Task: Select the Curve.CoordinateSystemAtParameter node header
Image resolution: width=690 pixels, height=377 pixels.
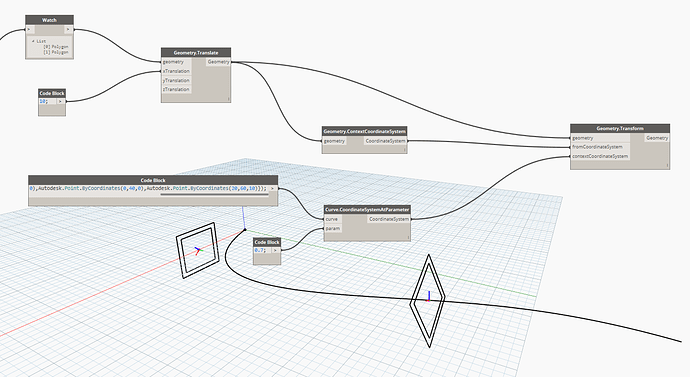Action: pos(367,209)
